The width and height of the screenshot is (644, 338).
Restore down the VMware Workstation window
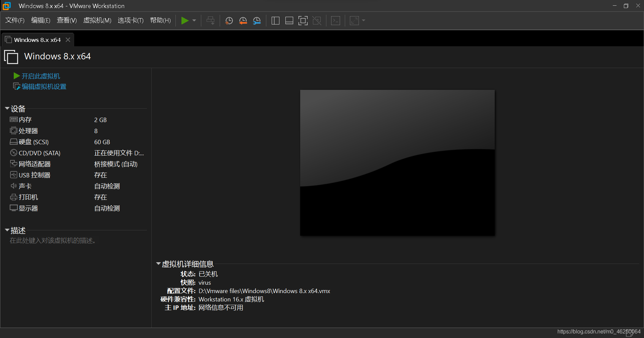626,6
